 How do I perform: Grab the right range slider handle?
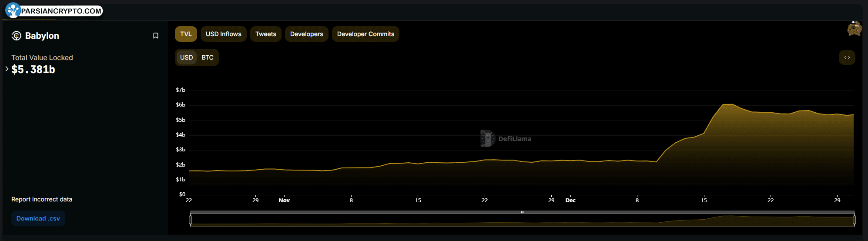click(854, 220)
